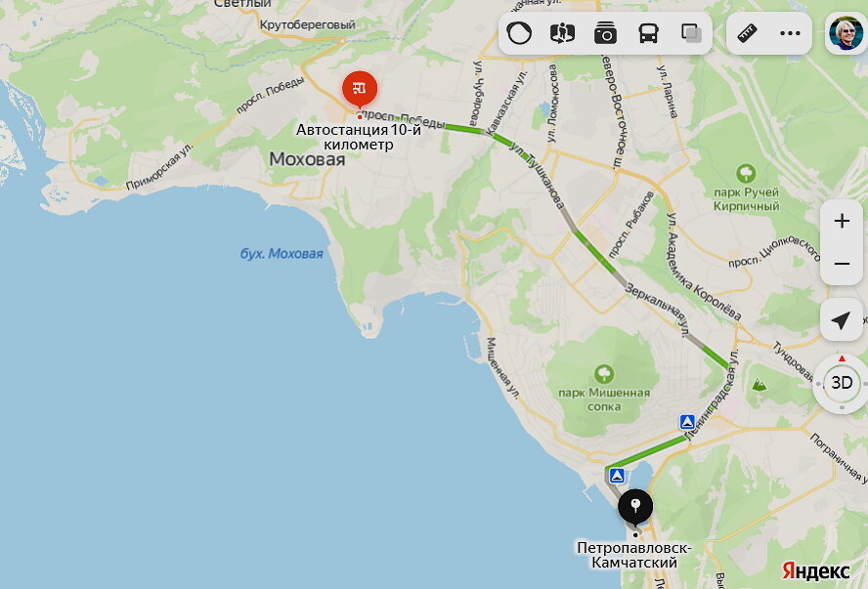
Task: Toggle moving public transport layer
Action: (x=648, y=33)
